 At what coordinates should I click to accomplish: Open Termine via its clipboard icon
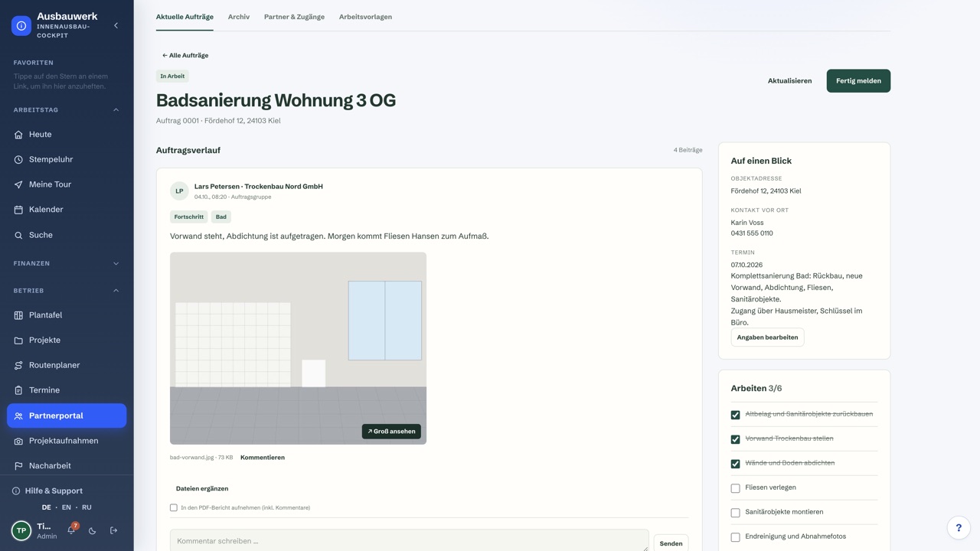(x=18, y=390)
